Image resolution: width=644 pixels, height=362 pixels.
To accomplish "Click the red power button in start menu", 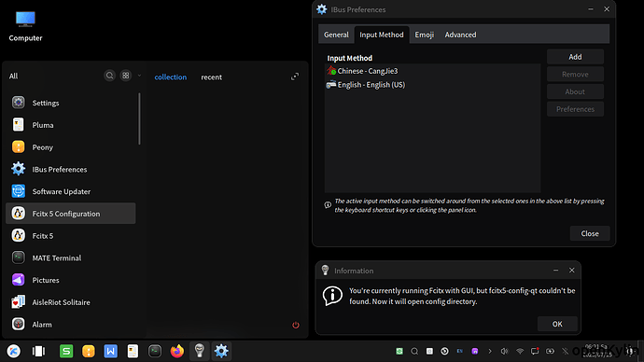I will click(x=296, y=325).
